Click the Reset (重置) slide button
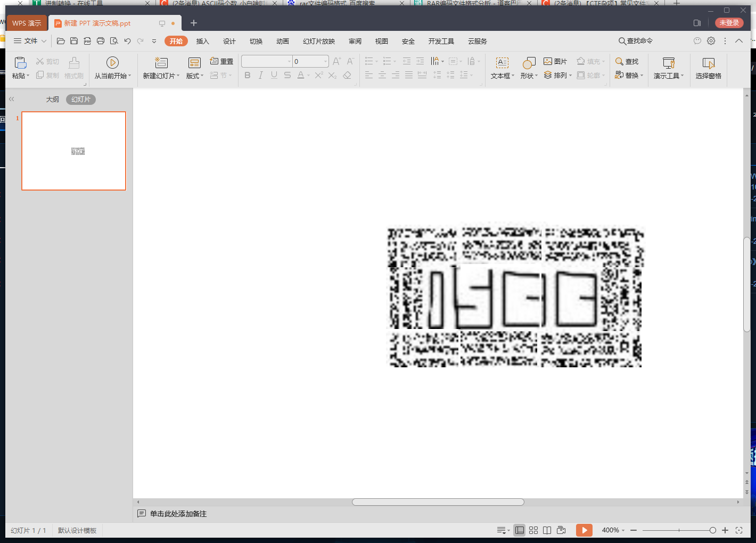 coord(221,61)
